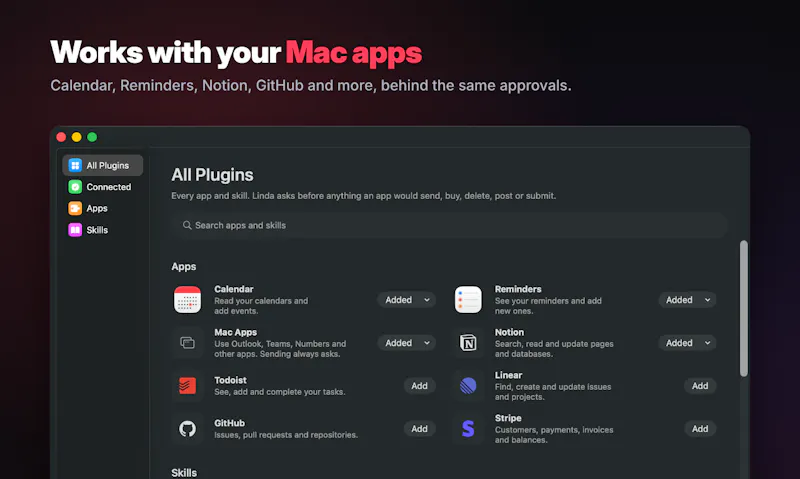Focus the Search apps and skills field
This screenshot has height=479, width=800.
449,225
